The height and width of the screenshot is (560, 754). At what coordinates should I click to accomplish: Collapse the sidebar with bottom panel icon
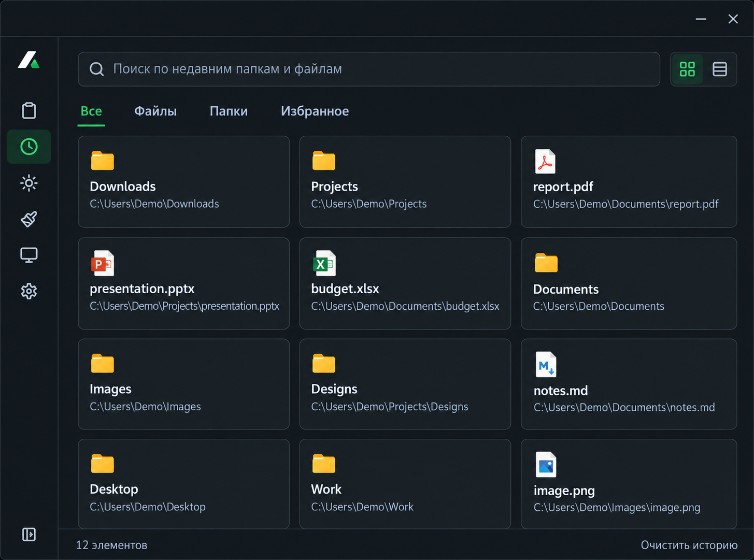[x=29, y=534]
